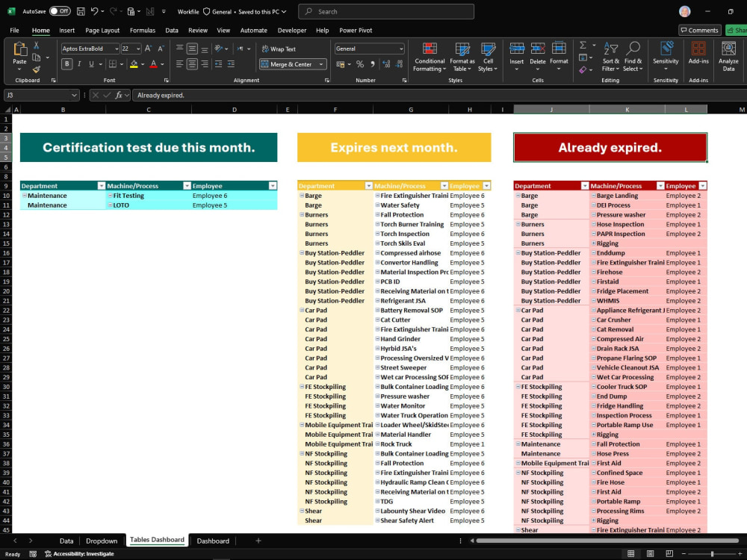This screenshot has height=560, width=747.
Task: Open the Name Box dropdown
Action: [x=74, y=96]
